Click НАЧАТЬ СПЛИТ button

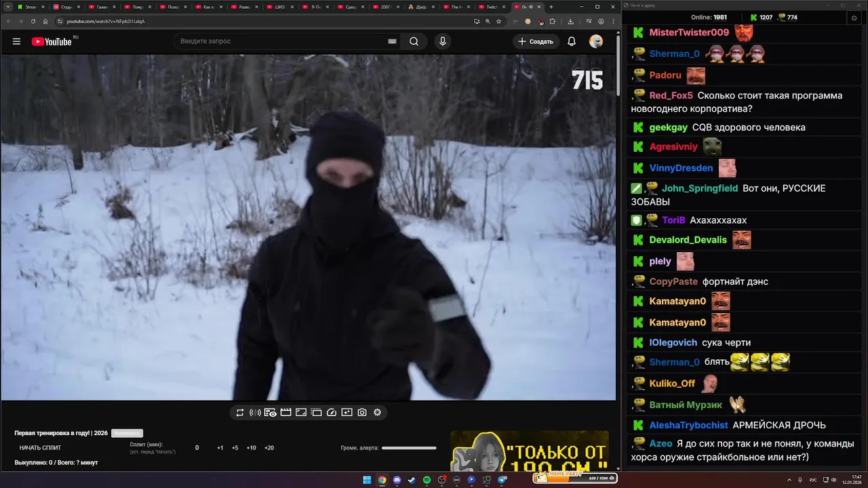point(40,448)
